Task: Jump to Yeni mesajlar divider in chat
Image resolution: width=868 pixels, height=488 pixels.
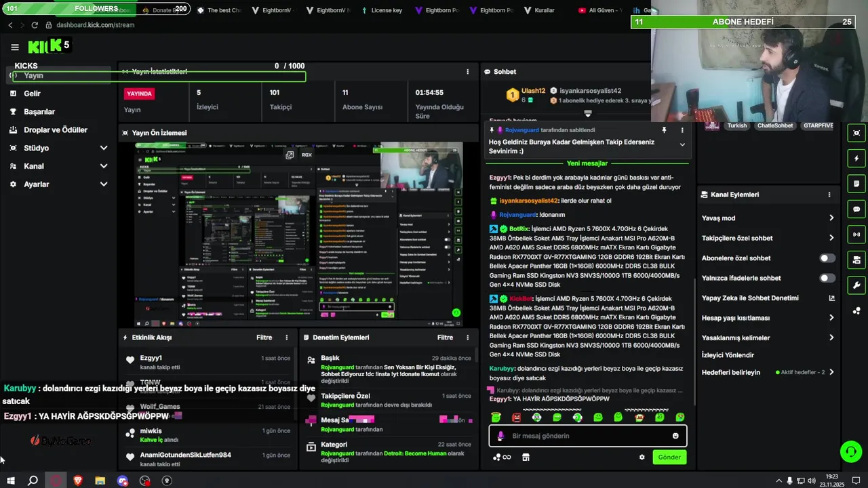Action: [587, 163]
